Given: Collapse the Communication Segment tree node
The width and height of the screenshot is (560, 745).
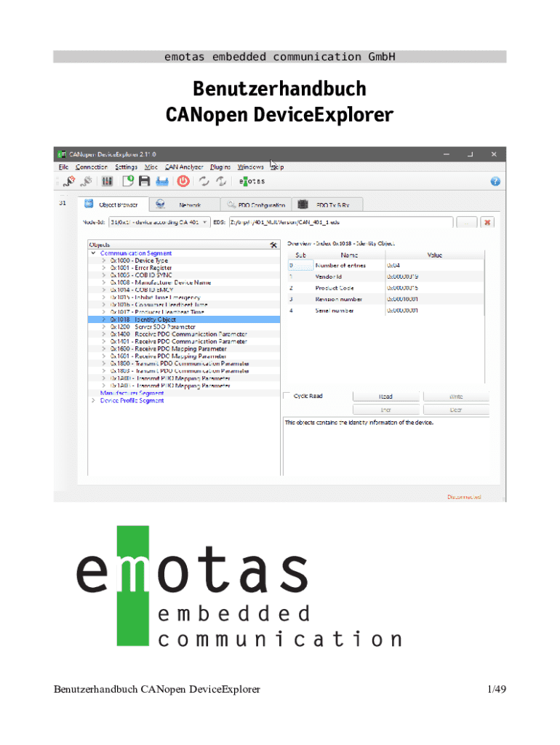Looking at the screenshot, I should tap(94, 253).
